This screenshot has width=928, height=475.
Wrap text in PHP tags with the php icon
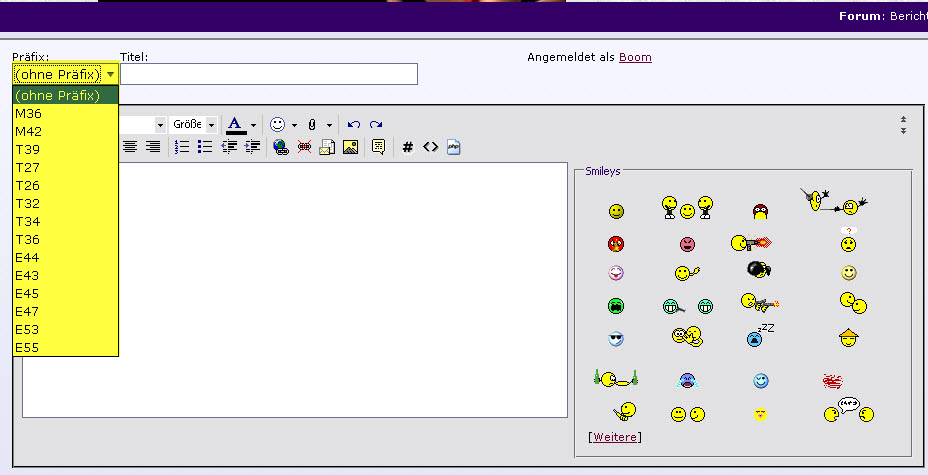453,147
